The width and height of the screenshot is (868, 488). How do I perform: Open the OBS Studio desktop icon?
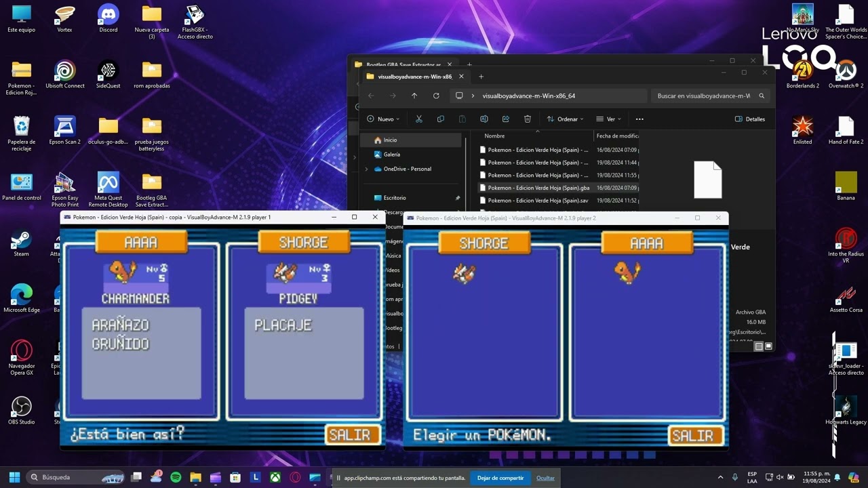[22, 411]
